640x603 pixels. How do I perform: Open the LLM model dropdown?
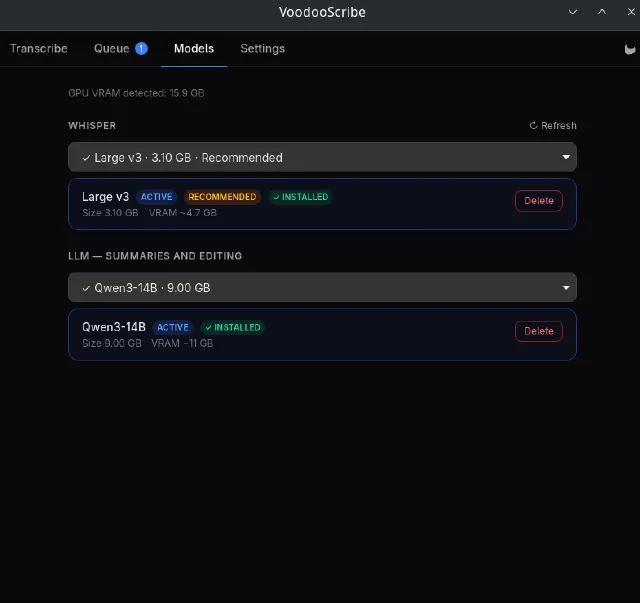tap(322, 287)
